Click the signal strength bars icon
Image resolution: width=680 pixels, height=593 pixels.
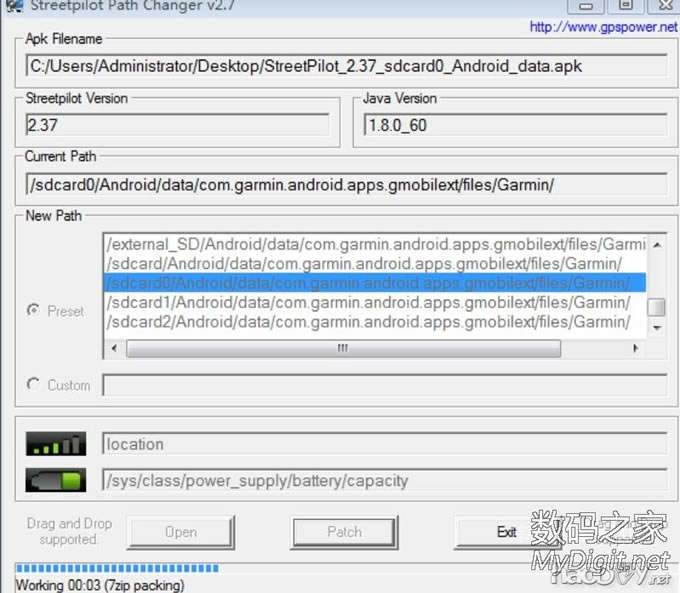(58, 444)
